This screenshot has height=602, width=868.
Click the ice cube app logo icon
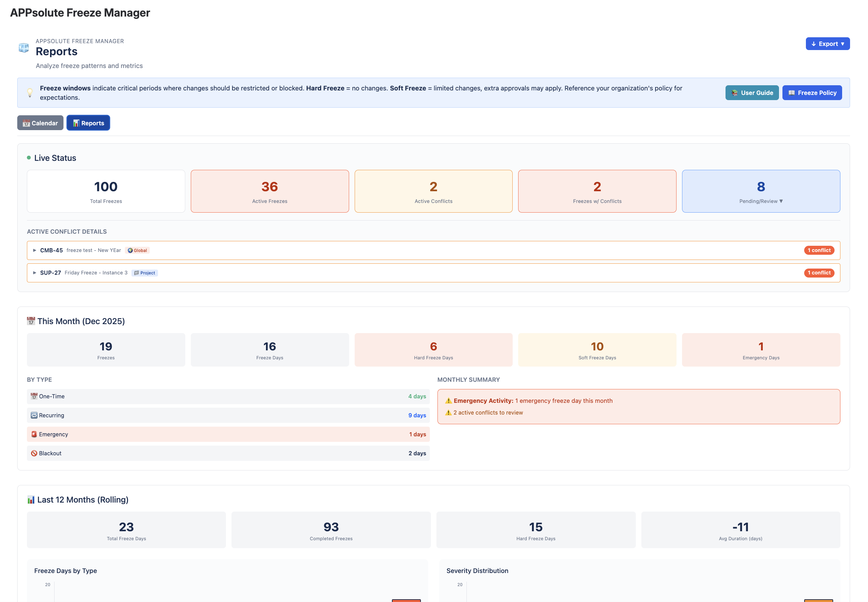click(23, 48)
